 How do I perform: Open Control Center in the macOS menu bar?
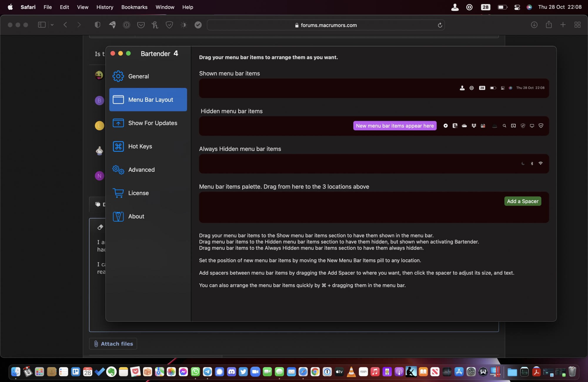pos(517,7)
